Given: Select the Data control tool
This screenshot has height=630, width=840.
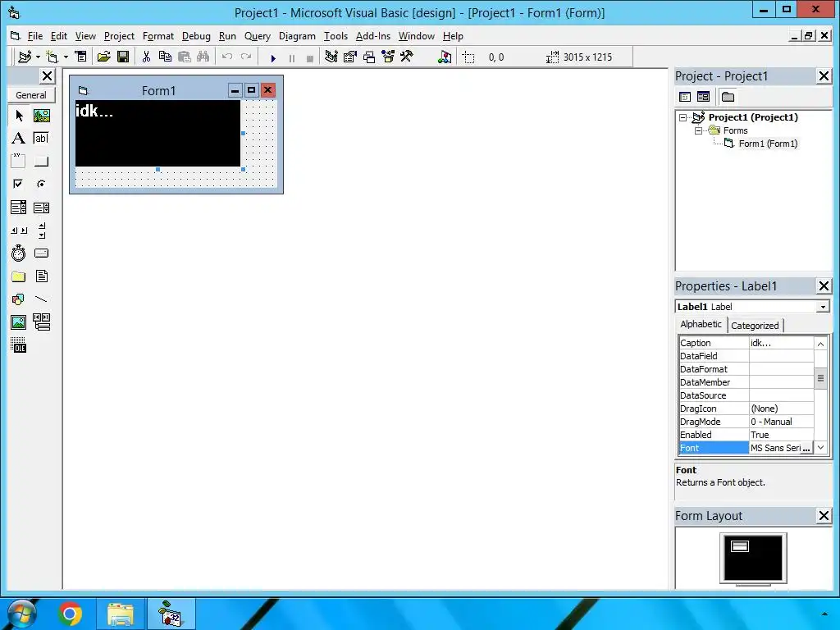Looking at the screenshot, I should click(42, 322).
